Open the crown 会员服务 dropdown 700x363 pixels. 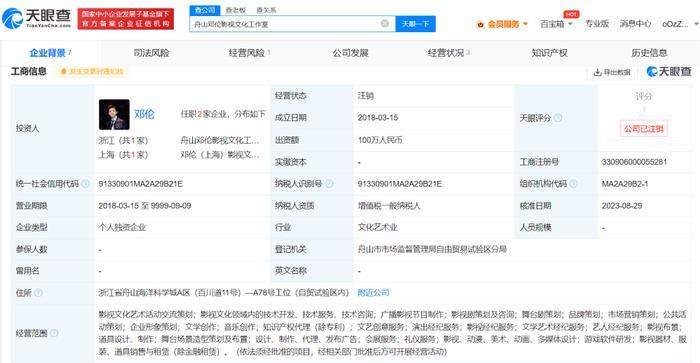[502, 24]
